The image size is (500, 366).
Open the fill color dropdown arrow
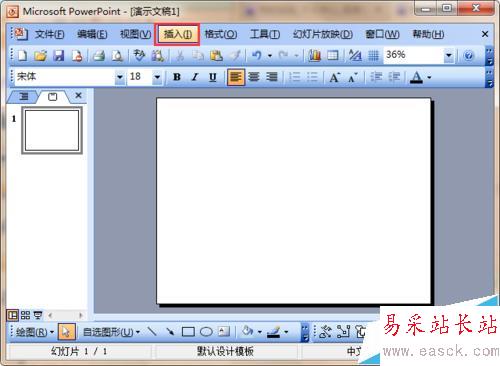pyautogui.click(x=260, y=332)
